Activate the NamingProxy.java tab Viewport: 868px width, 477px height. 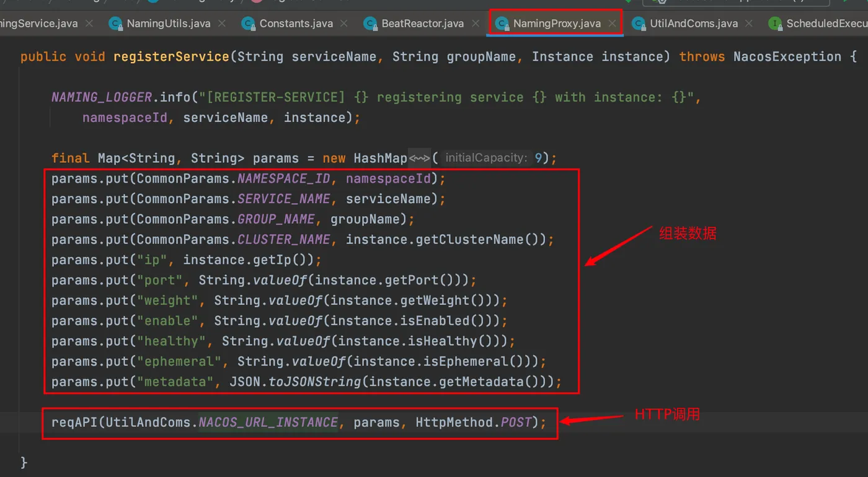(557, 24)
